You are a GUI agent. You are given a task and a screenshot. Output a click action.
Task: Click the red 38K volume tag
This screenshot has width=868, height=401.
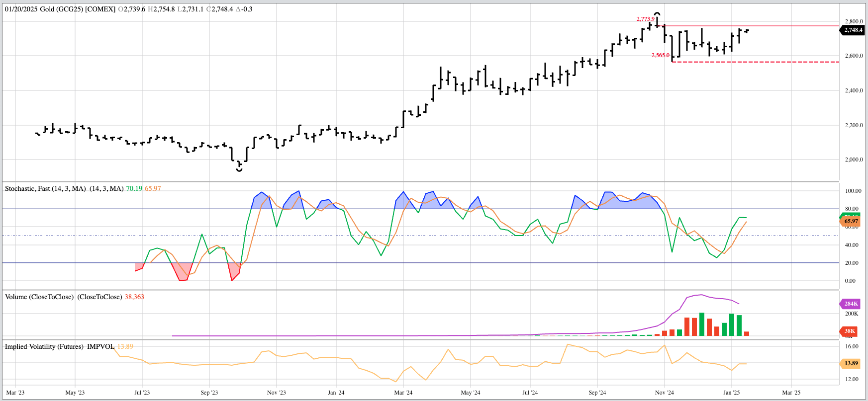[850, 331]
